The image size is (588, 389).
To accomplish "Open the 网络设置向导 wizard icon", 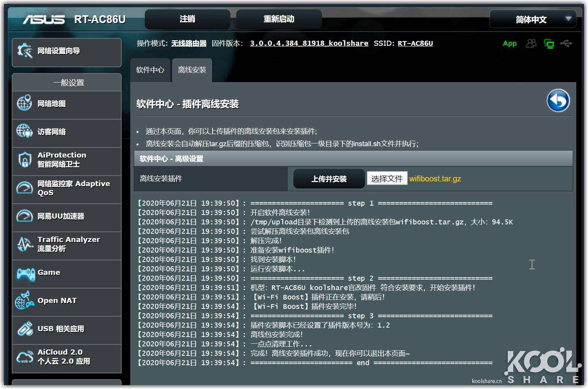I will (x=25, y=51).
